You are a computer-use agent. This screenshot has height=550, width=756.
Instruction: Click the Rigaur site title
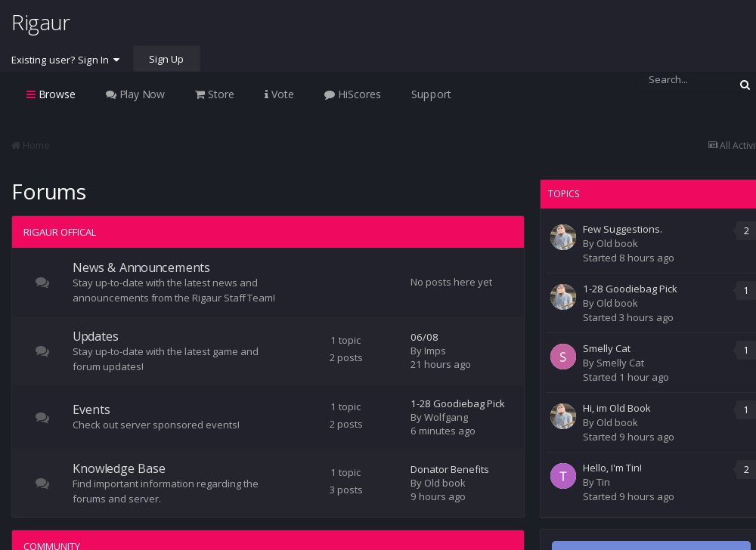click(41, 23)
